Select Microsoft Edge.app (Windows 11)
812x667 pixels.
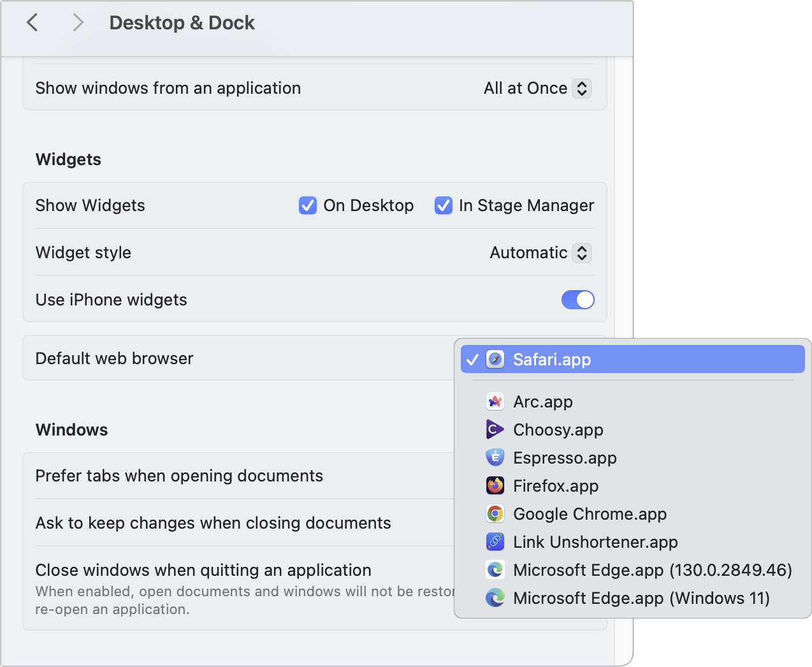[x=633, y=598]
